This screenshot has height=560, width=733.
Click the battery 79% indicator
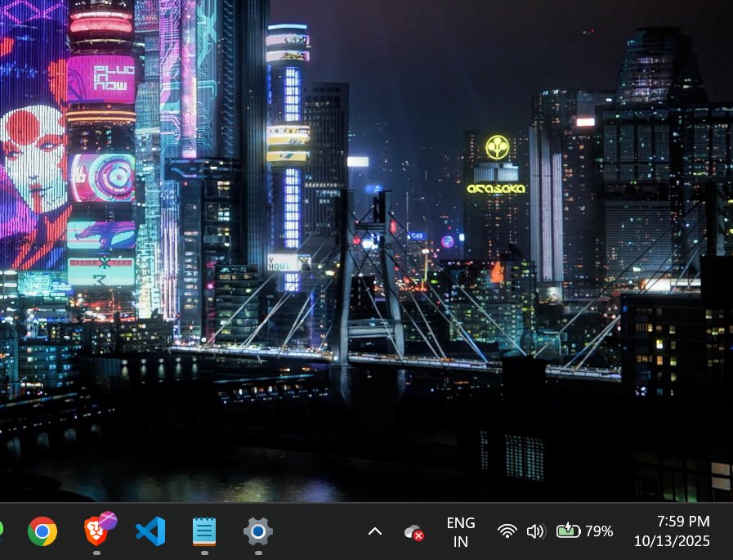coord(584,531)
